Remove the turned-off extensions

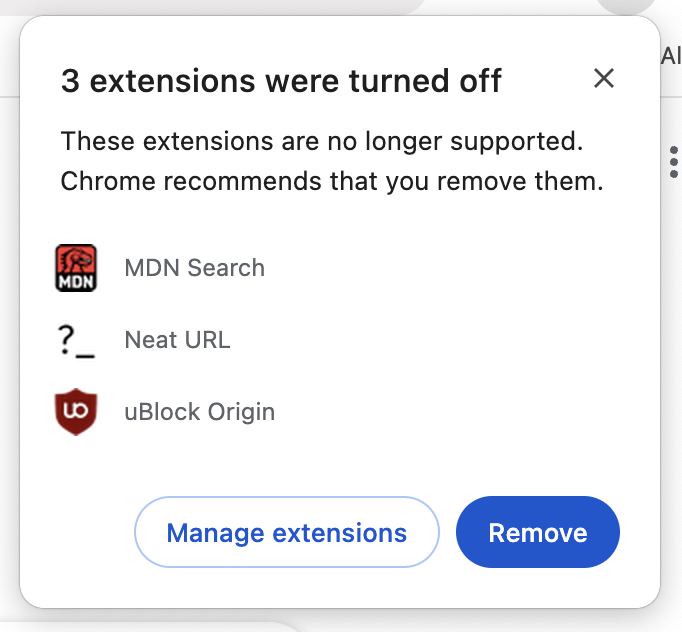pos(538,532)
